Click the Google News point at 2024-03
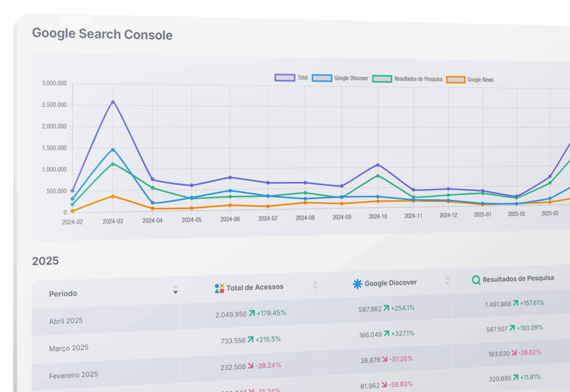 point(113,197)
